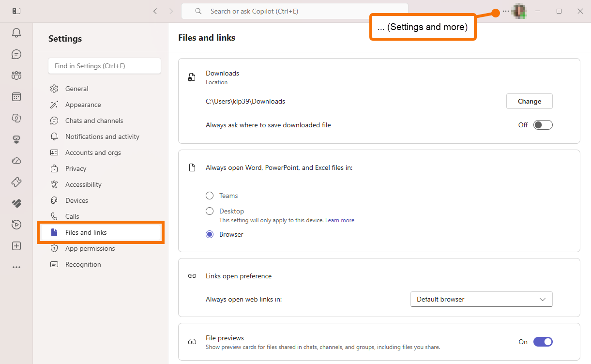Select the Teams radio option
This screenshot has width=591, height=364.
click(210, 196)
